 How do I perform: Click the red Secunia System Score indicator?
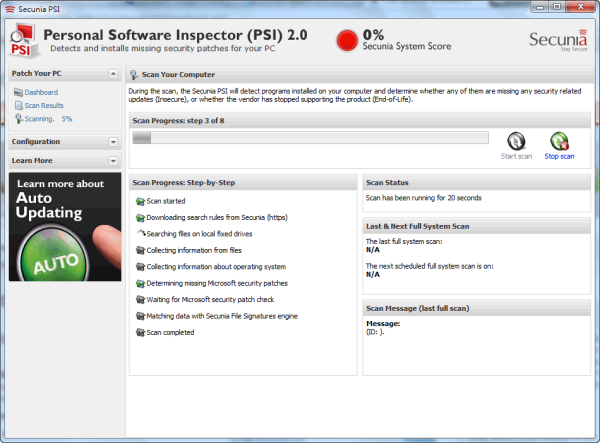pos(347,41)
